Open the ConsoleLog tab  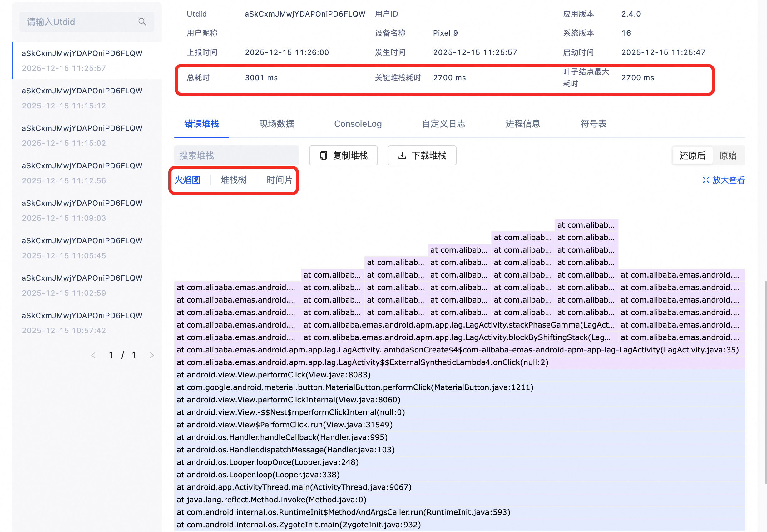click(x=358, y=124)
